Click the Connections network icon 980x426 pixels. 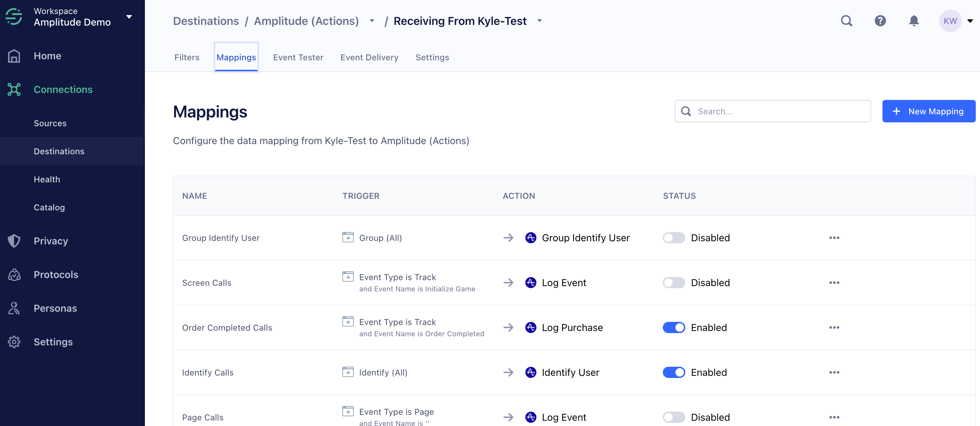[14, 89]
